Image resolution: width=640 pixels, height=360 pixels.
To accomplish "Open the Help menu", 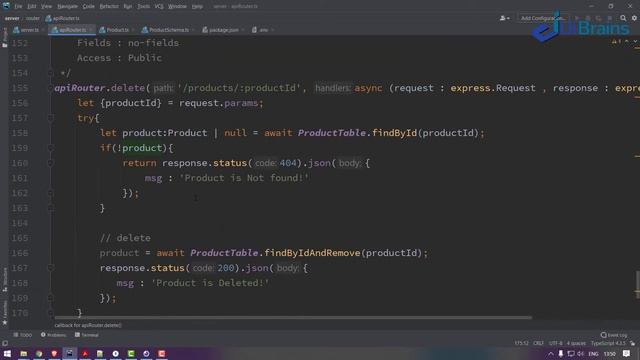I will [197, 7].
